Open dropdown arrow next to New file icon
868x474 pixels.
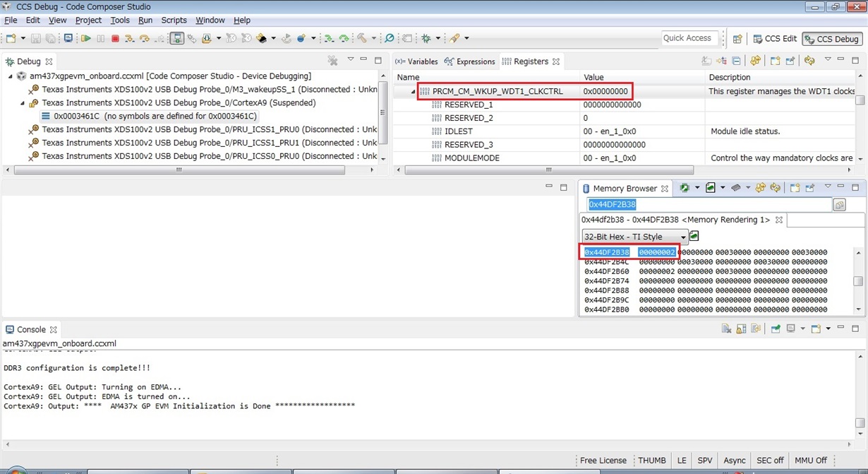[23, 38]
